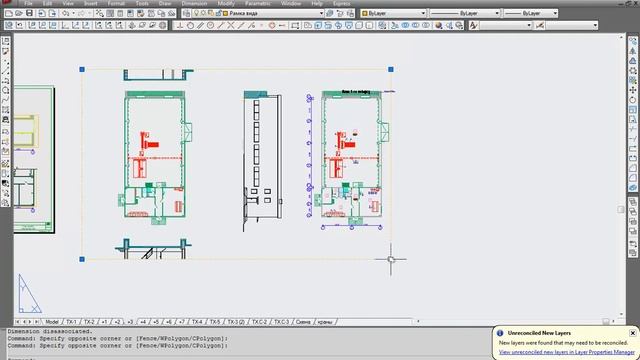The height and width of the screenshot is (360, 640).
Task: Click the Make Object's Layer Current icon
Action: (330, 13)
